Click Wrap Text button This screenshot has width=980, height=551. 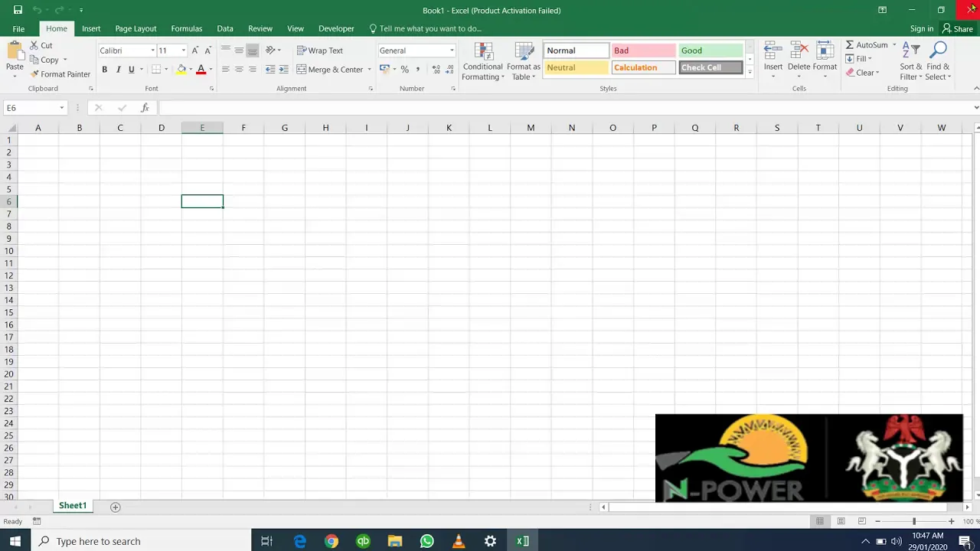320,51
